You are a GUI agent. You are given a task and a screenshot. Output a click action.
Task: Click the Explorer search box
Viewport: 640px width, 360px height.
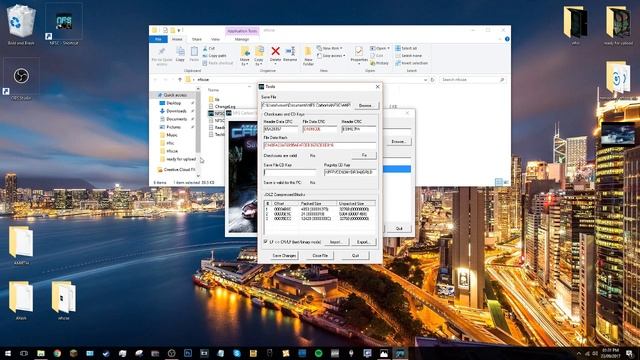(473, 80)
